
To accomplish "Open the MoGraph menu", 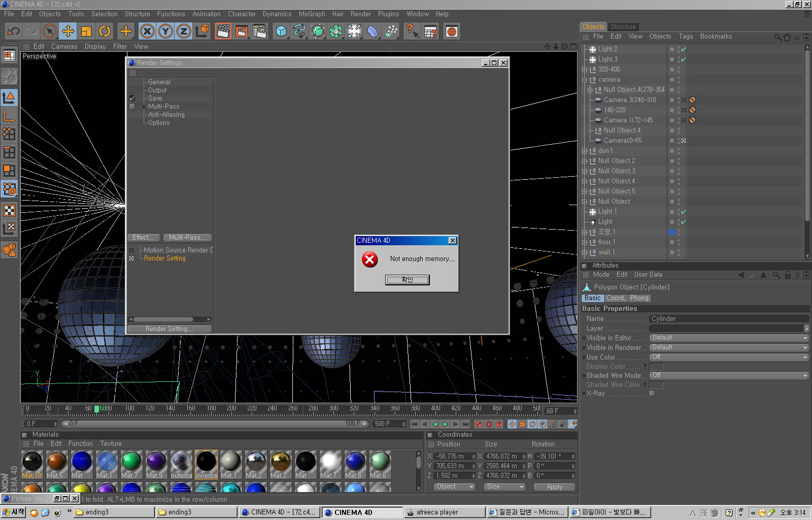I will (312, 14).
